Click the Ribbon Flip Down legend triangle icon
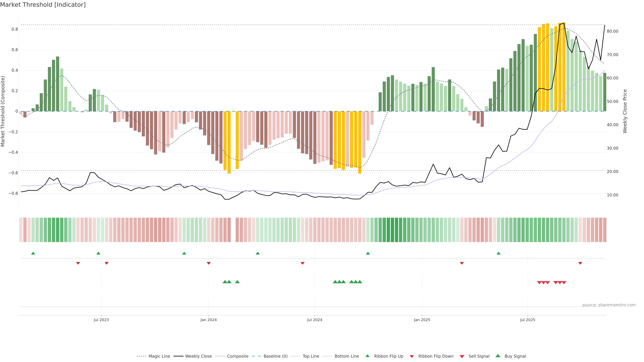Viewport: 644px width, 362px height. pyautogui.click(x=412, y=356)
